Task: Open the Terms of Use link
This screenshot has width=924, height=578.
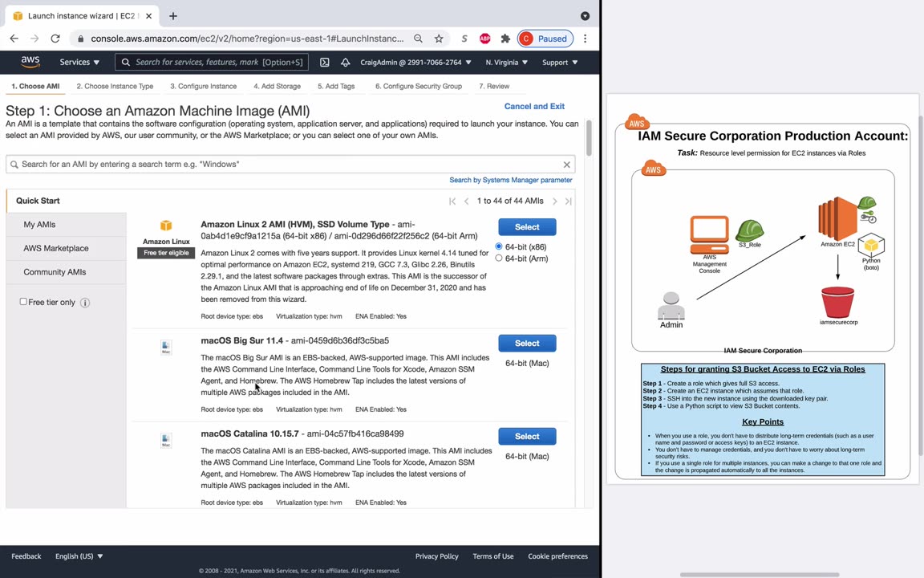Action: 492,556
